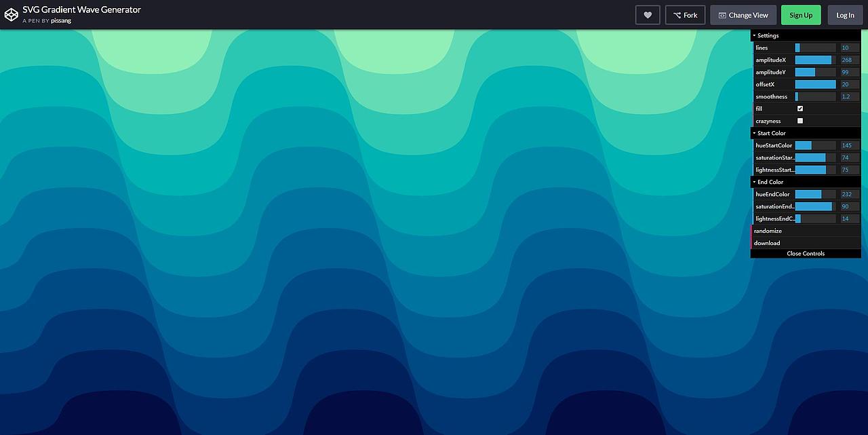
Task: Click the CodePen logo icon
Action: pyautogui.click(x=11, y=14)
